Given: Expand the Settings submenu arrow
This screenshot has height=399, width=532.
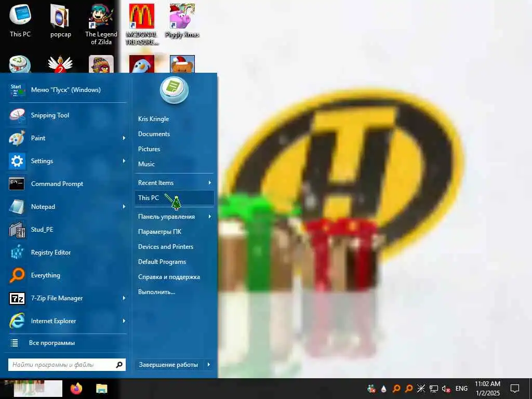Looking at the screenshot, I should [124, 161].
